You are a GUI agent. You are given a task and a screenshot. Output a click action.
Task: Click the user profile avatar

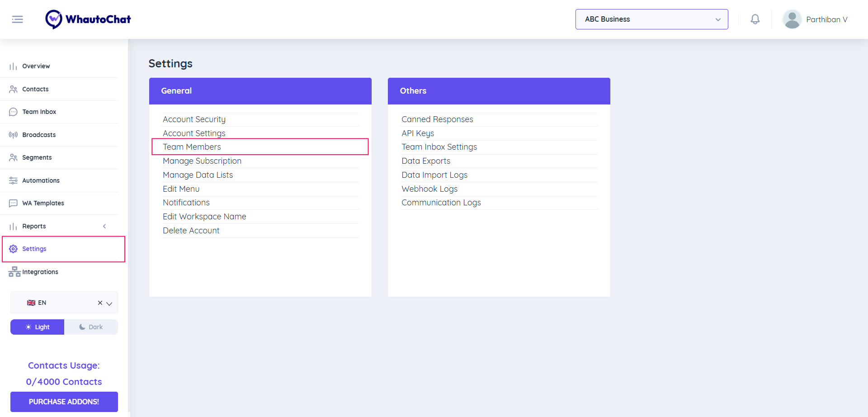(x=792, y=19)
